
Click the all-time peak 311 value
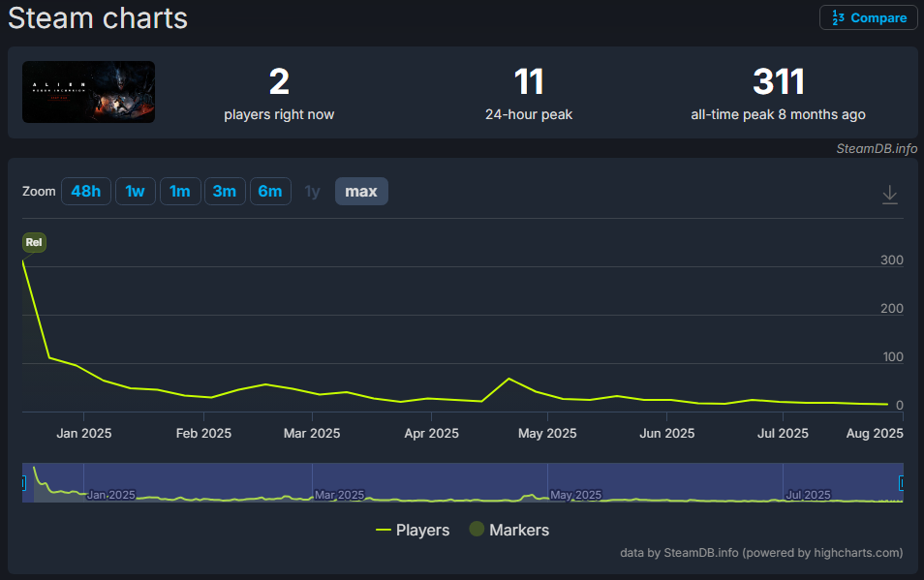[x=778, y=82]
